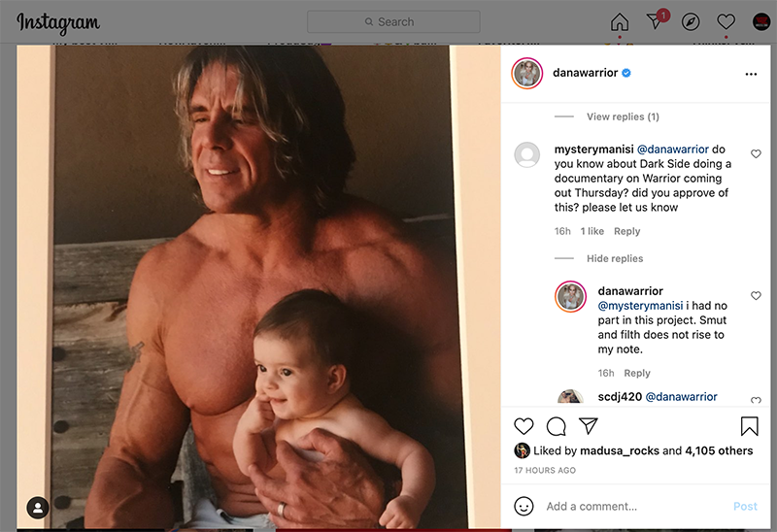This screenshot has width=777, height=532.
Task: Open direct messages with notification badge
Action: [x=656, y=21]
